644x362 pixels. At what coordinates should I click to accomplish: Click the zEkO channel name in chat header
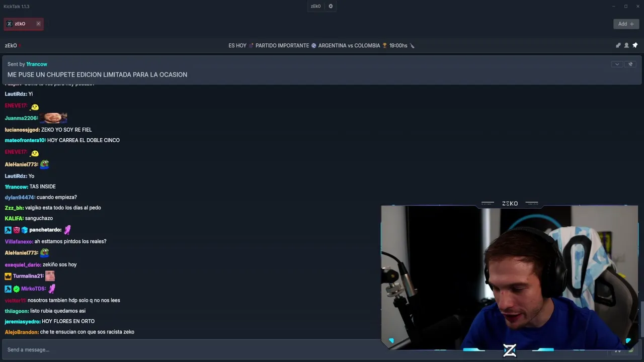(x=11, y=45)
